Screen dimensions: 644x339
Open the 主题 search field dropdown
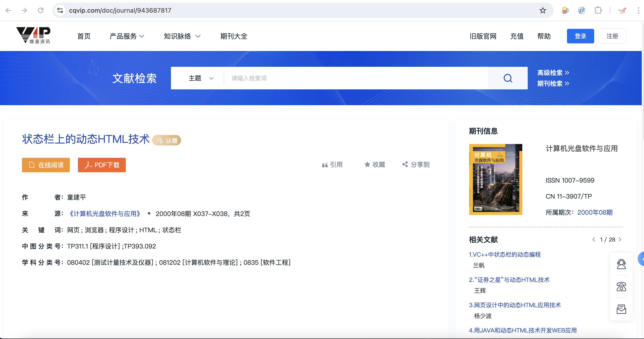click(x=200, y=78)
